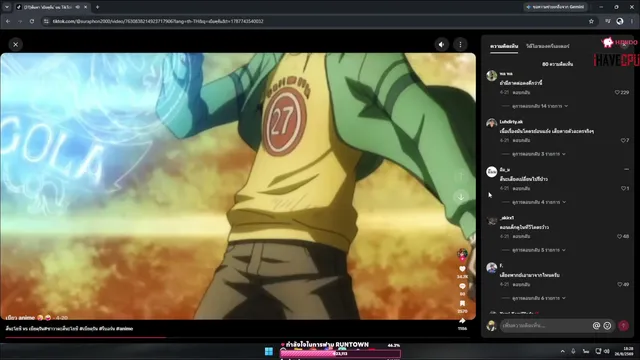
Task: Open the taskbar clock and date
Action: click(624, 351)
